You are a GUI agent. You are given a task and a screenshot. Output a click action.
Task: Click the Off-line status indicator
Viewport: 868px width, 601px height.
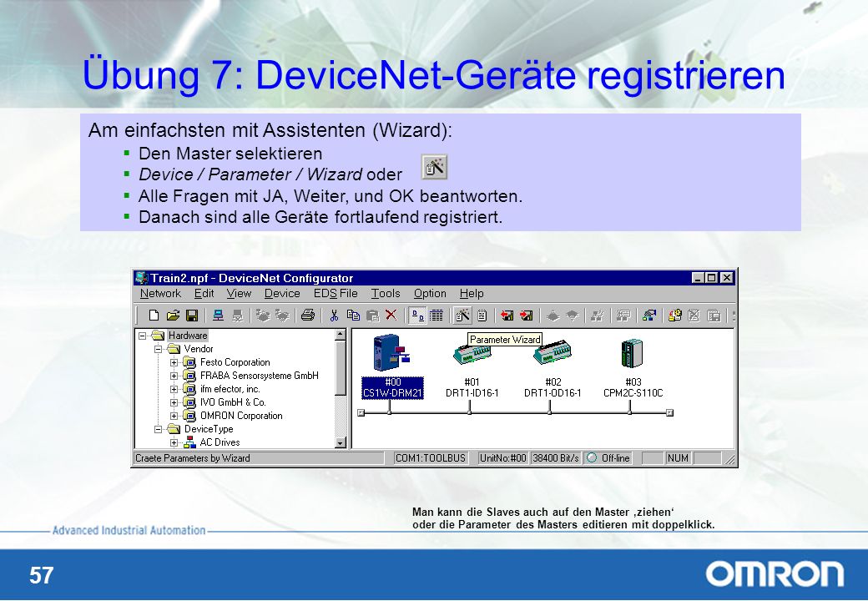click(609, 458)
